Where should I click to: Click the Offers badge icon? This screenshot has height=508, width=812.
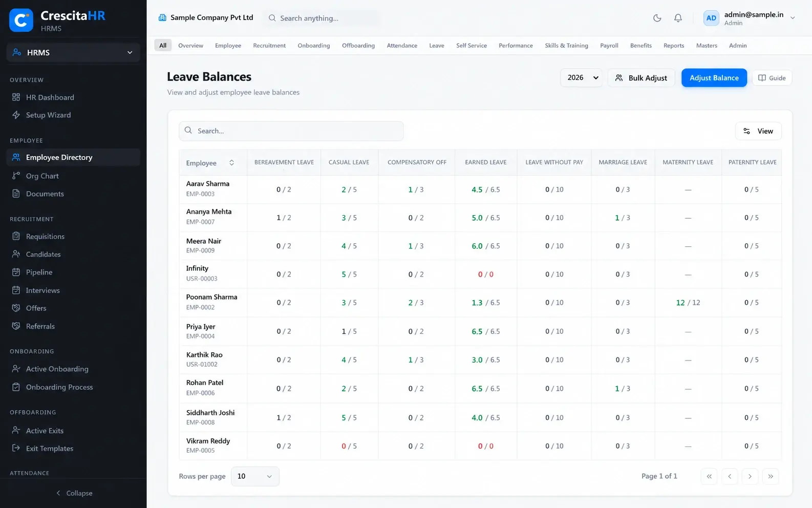16,308
